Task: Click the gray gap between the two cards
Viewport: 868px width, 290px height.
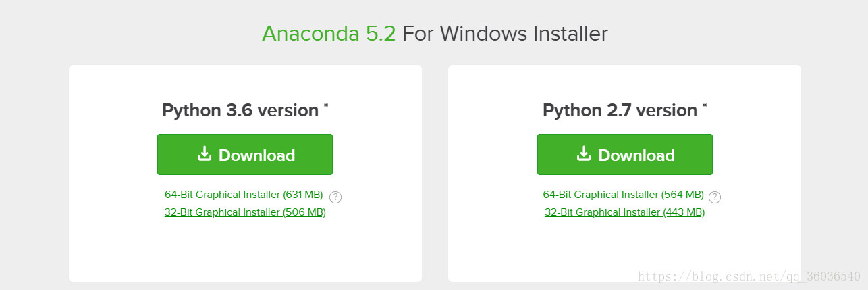Action: 435,173
